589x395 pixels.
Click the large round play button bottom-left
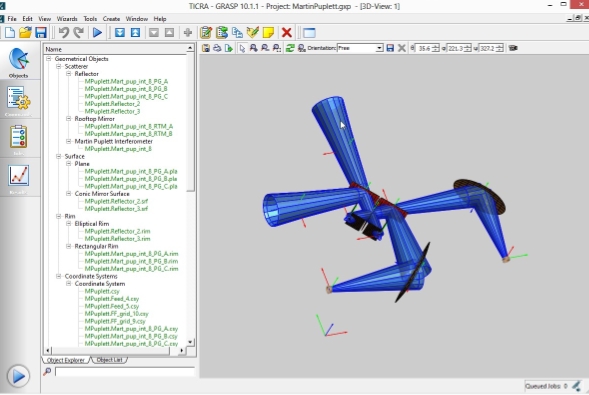18,376
